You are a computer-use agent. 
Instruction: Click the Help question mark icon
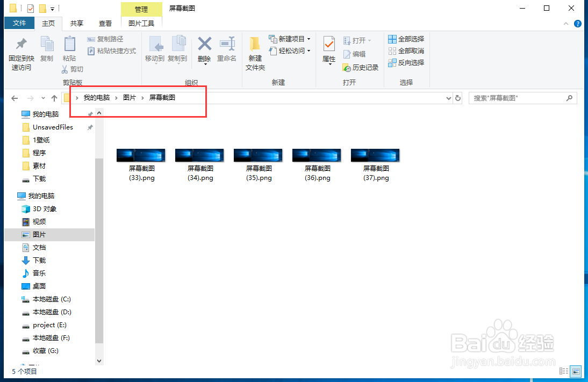(x=577, y=23)
